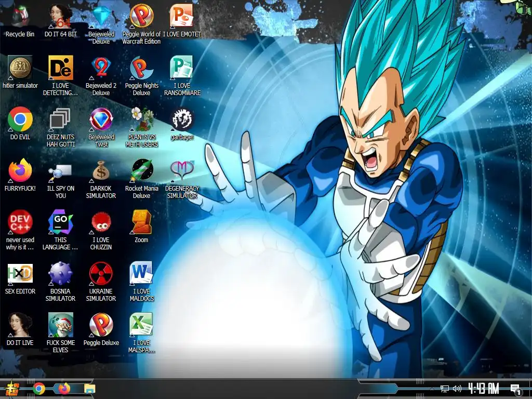This screenshot has height=399, width=532.
Task: Open the volume speaker tray icon
Action: pos(457,389)
